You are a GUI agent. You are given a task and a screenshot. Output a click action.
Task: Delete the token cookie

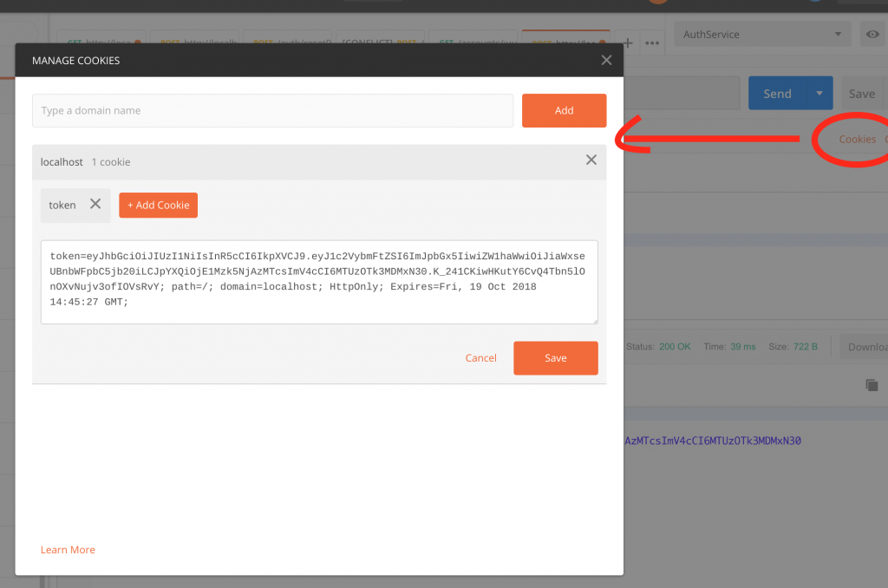[95, 204]
